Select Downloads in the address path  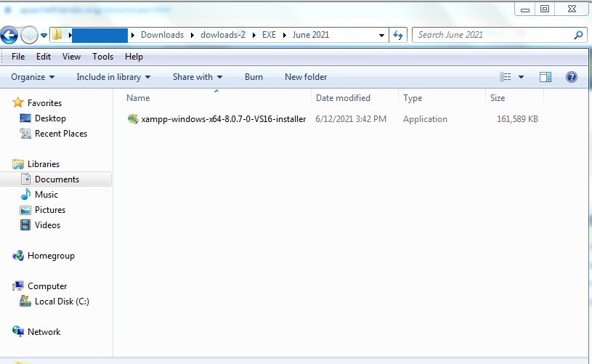[x=162, y=35]
